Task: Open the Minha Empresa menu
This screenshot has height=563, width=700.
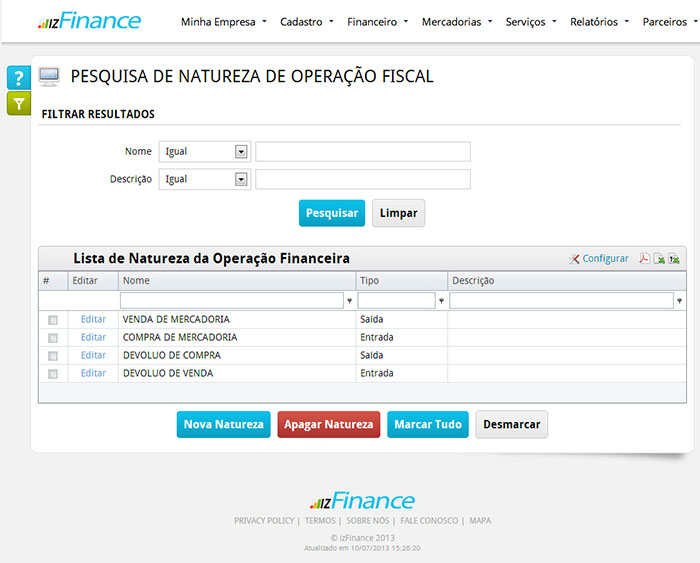Action: tap(223, 22)
